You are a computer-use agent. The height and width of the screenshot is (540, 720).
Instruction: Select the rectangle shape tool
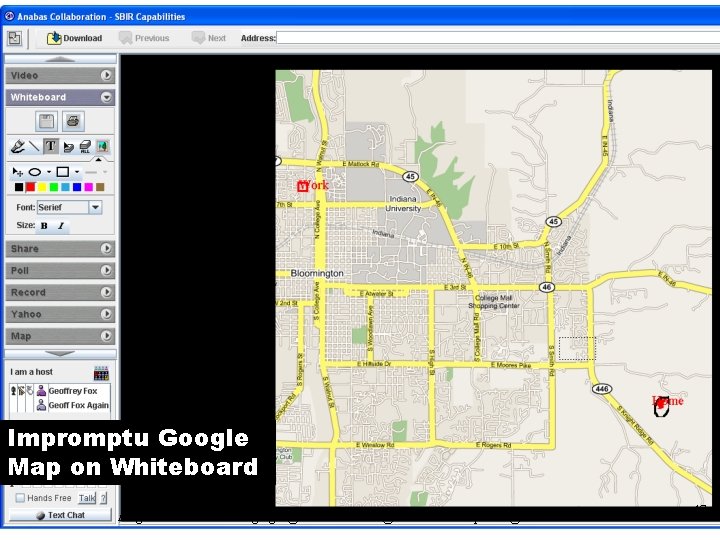(62, 172)
